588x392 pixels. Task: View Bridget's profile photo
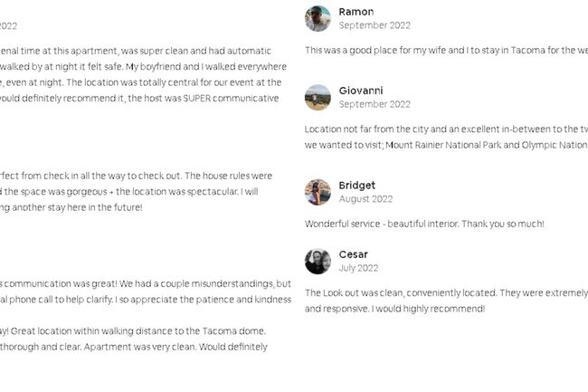318,192
